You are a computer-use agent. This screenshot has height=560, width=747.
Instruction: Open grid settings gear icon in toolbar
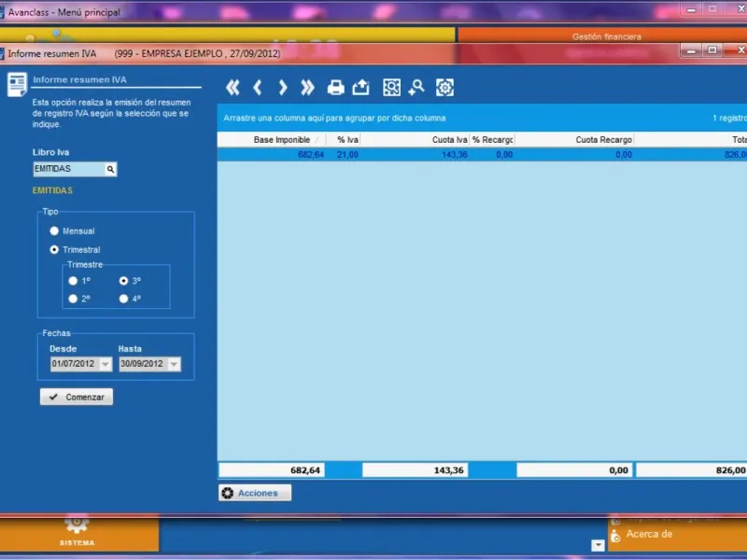coord(444,88)
